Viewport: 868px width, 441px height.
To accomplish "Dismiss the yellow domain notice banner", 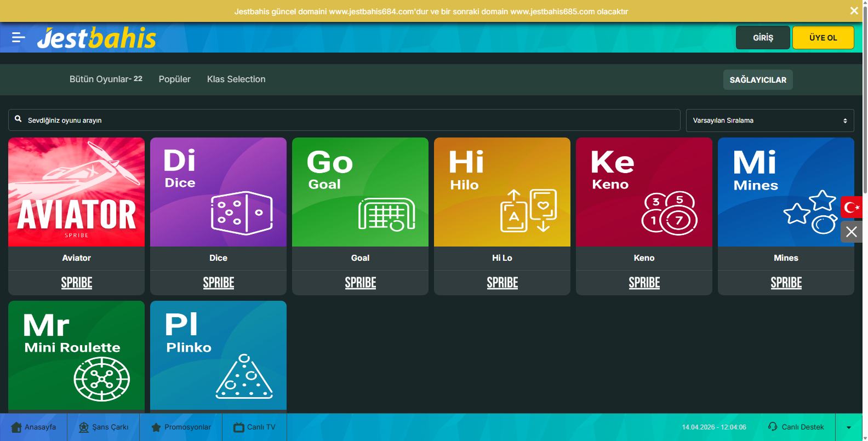I will [854, 11].
